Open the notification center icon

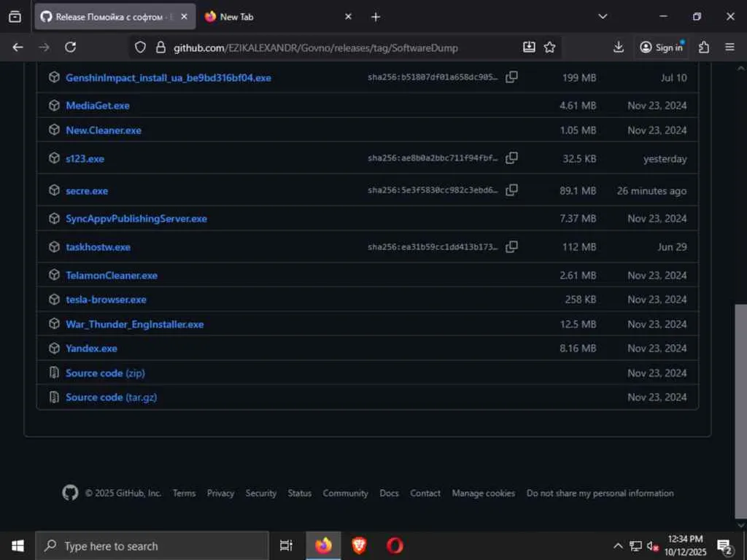point(724,546)
